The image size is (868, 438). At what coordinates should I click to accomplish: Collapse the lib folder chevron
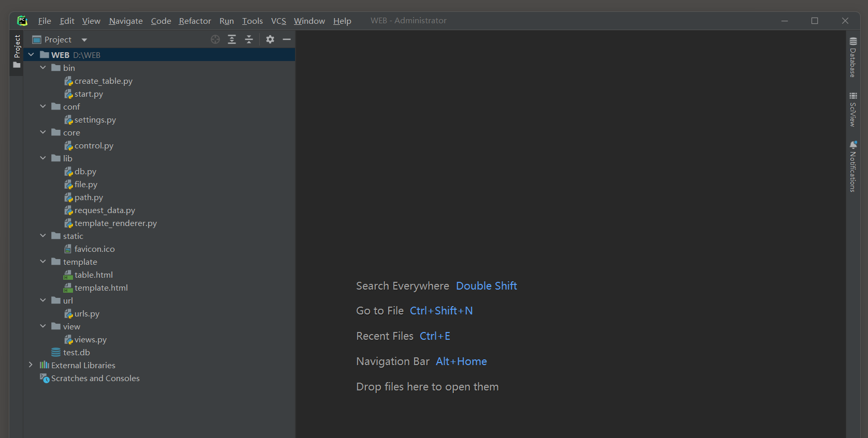[43, 158]
